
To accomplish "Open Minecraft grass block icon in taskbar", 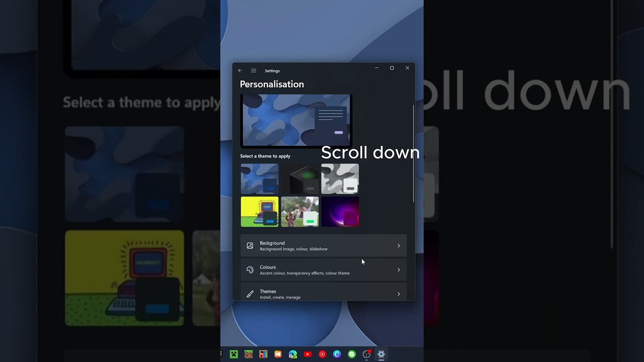I will click(x=249, y=354).
